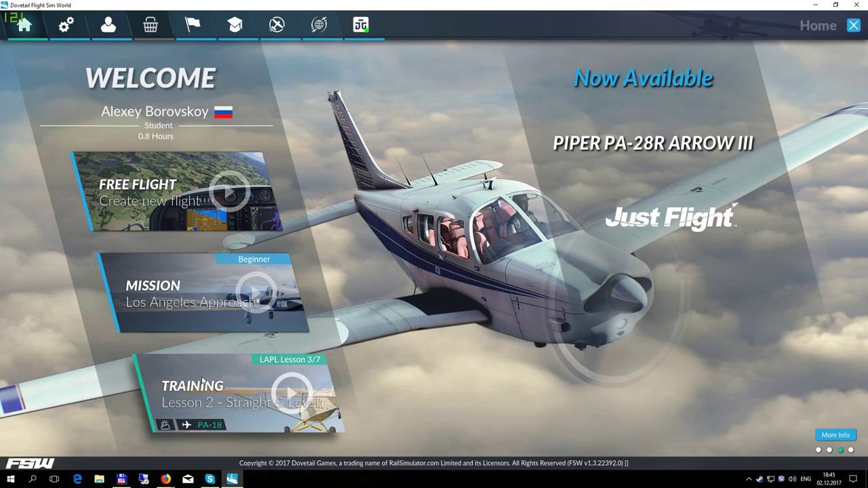This screenshot has width=868, height=488.
Task: Select the third (green) promo slide dot
Action: point(840,450)
